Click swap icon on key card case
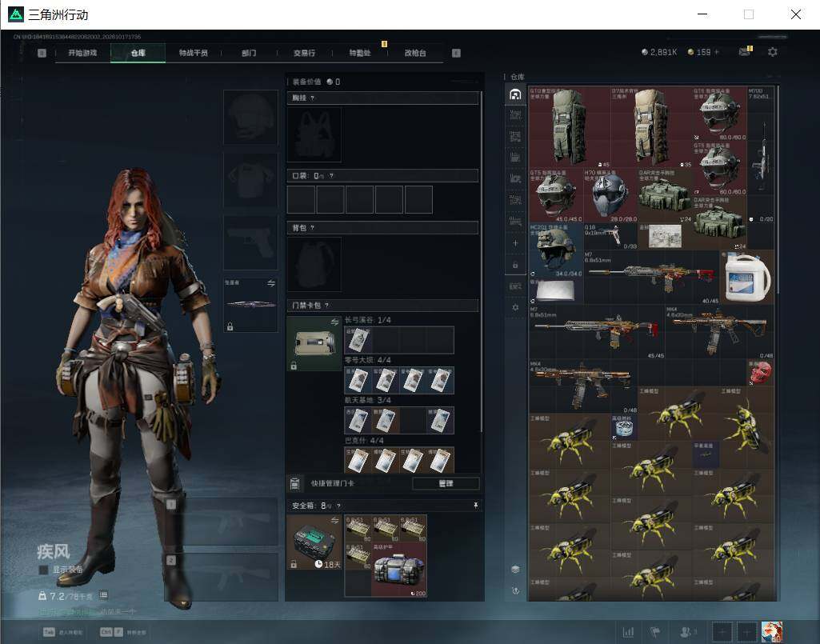The image size is (820, 644). 334,322
